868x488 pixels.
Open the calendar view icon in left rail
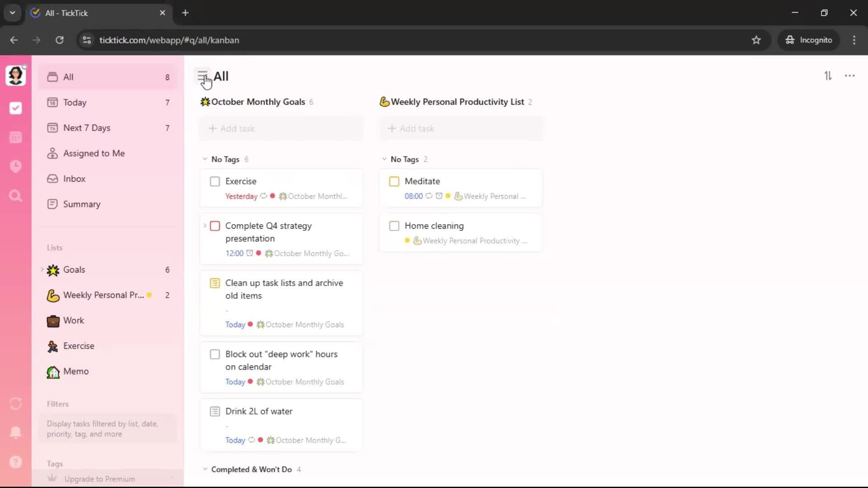pyautogui.click(x=15, y=137)
